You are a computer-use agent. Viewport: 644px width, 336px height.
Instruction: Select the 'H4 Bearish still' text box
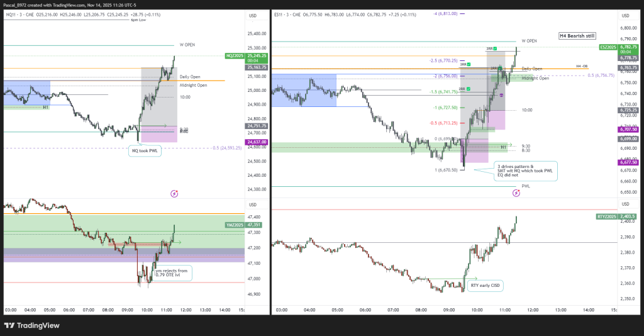click(577, 36)
